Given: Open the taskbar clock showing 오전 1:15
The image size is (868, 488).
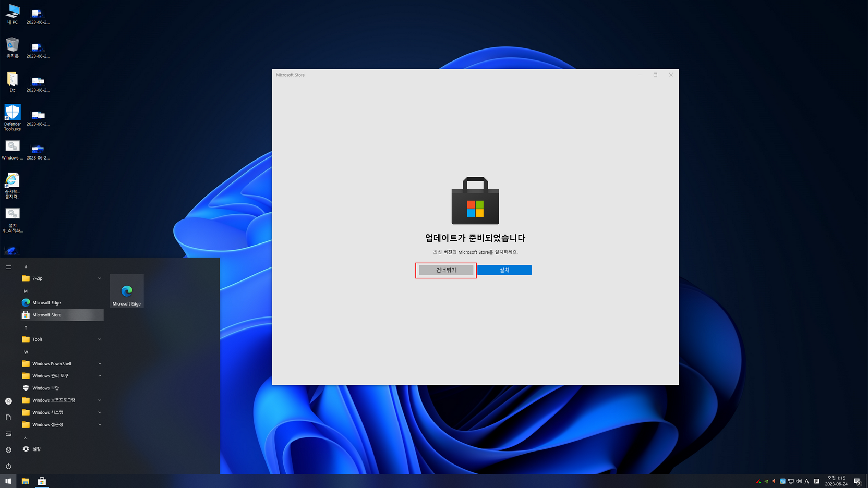Looking at the screenshot, I should 836,481.
